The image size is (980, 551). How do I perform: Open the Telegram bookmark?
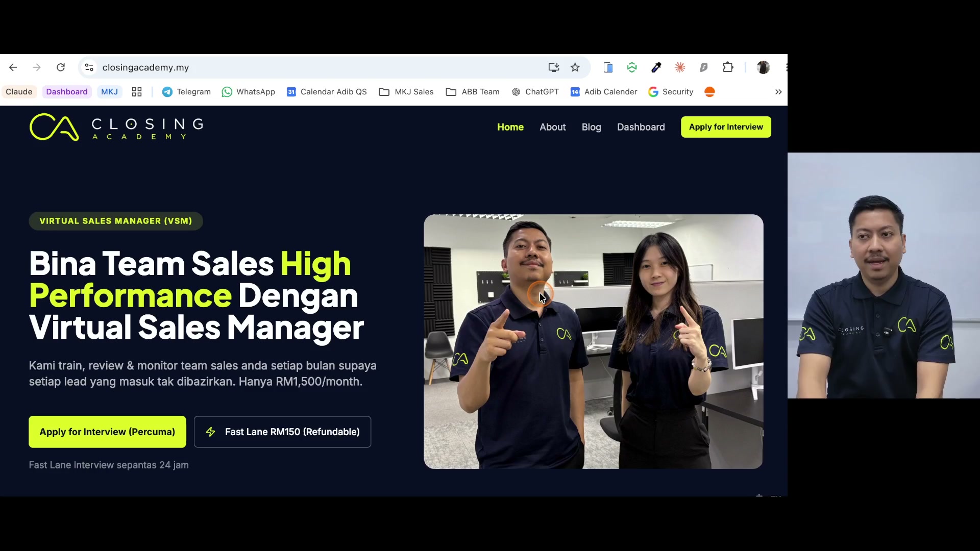click(x=186, y=92)
